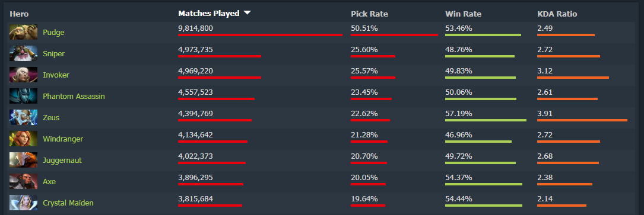Sort the table by Pick Rate
Screen dimensions: 644x215
tap(369, 14)
